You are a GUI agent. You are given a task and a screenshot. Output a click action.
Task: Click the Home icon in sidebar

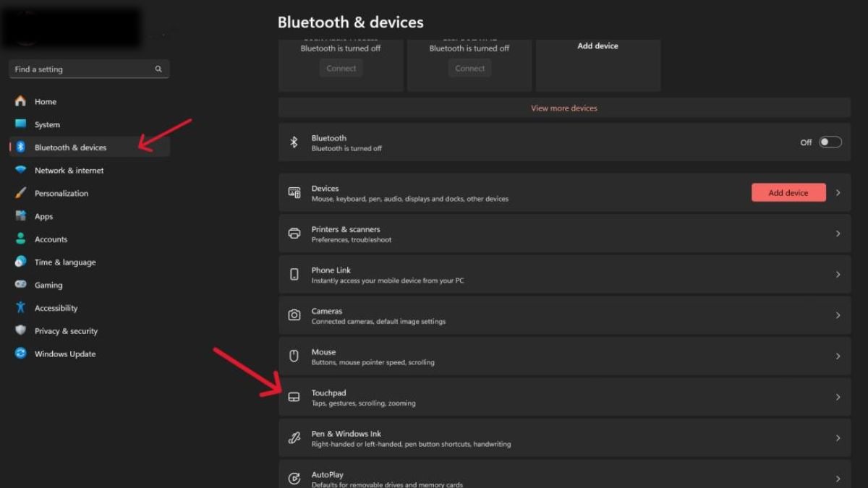coord(20,101)
